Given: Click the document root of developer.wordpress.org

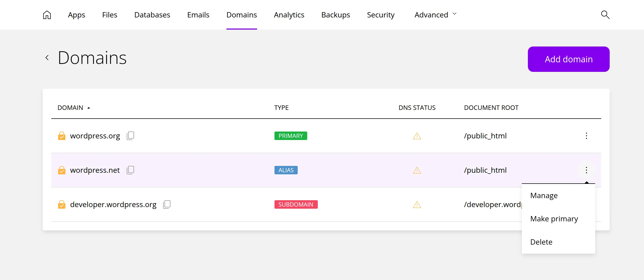Looking at the screenshot, I should [493, 204].
